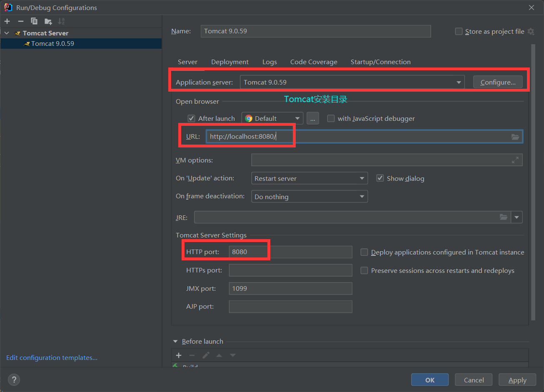
Task: Sort configurations alphabetically
Action: tap(61, 21)
